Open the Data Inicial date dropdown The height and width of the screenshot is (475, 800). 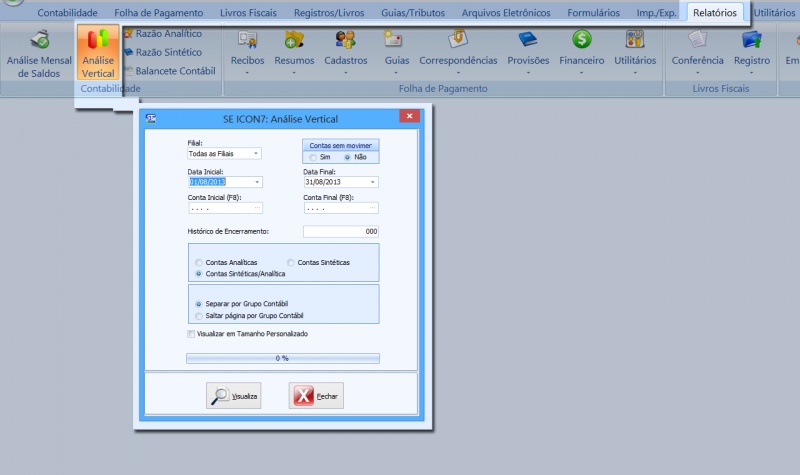click(x=257, y=182)
